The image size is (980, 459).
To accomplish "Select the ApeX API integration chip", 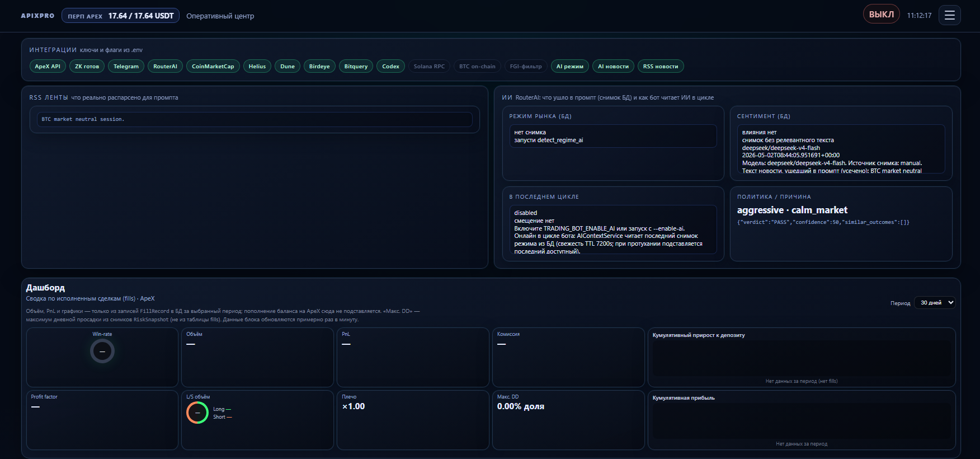I will (48, 66).
